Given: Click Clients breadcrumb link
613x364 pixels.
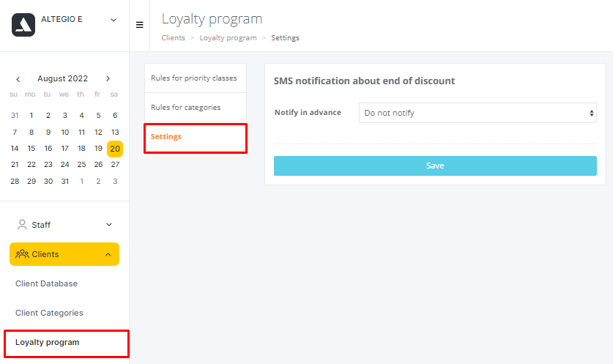Looking at the screenshot, I should point(173,38).
